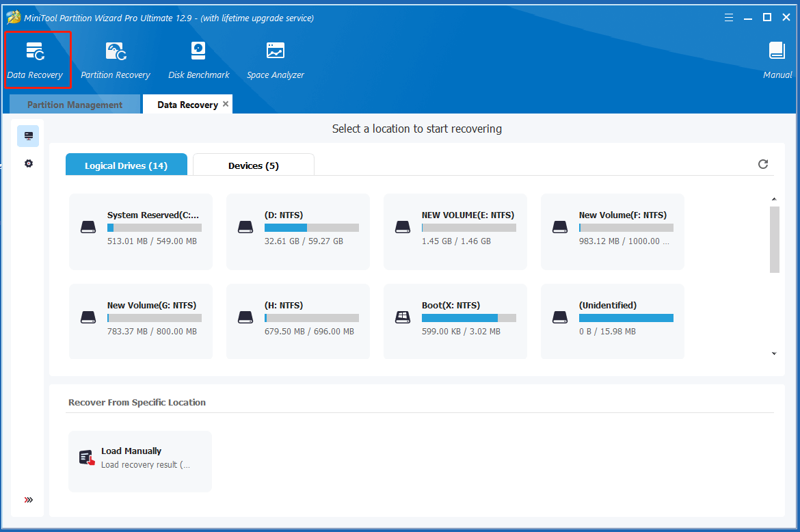Viewport: 800px width, 532px height.
Task: Select New Volume (G: NTFS) drive
Action: click(x=141, y=321)
